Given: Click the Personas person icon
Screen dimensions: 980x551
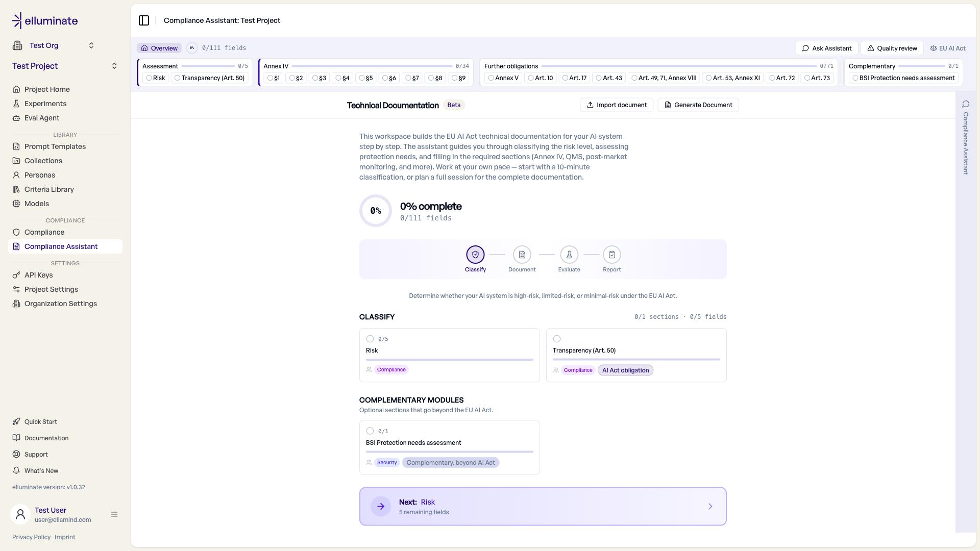Looking at the screenshot, I should 16,175.
